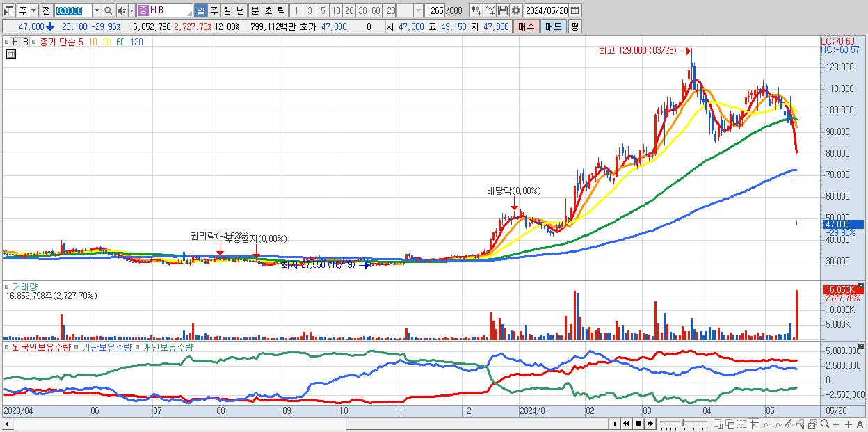Viewport: 868px width, 432px height.
Task: Toggle the square marker before 종가 단순 label
Action: pos(35,42)
